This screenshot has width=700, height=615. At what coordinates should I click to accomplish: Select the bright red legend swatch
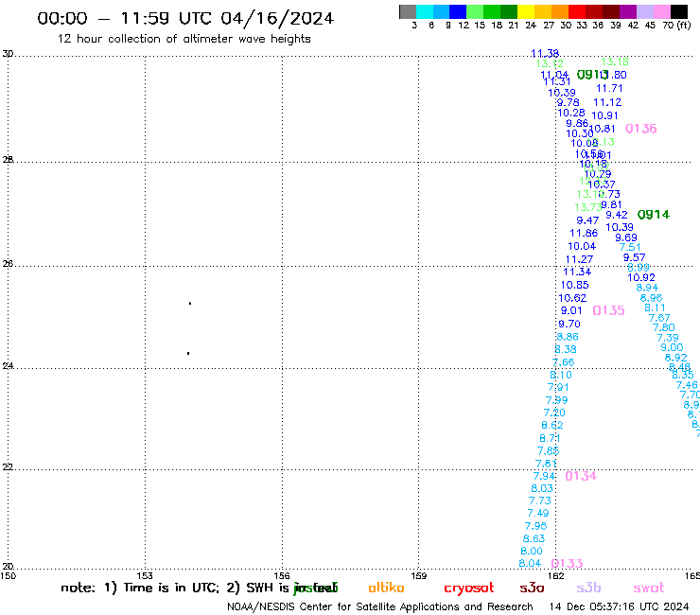[577, 11]
